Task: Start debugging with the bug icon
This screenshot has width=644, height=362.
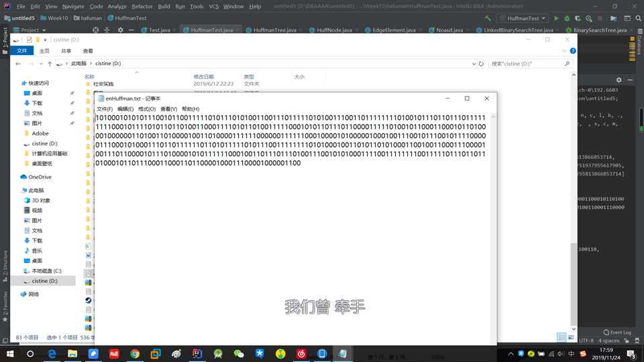Action: [567, 19]
